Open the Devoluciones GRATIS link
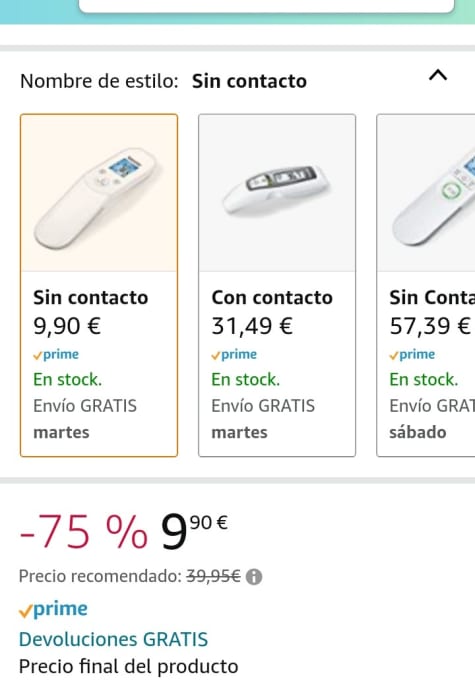Screen dimensions: 475x687 pos(113,639)
